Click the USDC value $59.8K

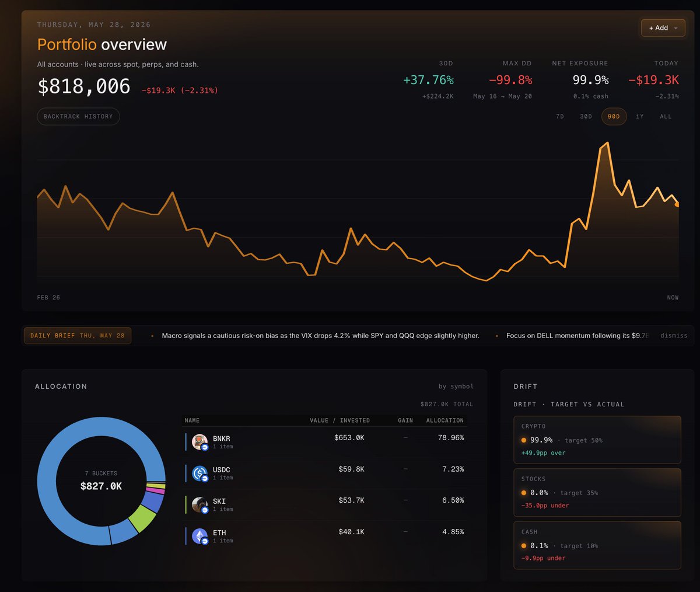pos(351,469)
